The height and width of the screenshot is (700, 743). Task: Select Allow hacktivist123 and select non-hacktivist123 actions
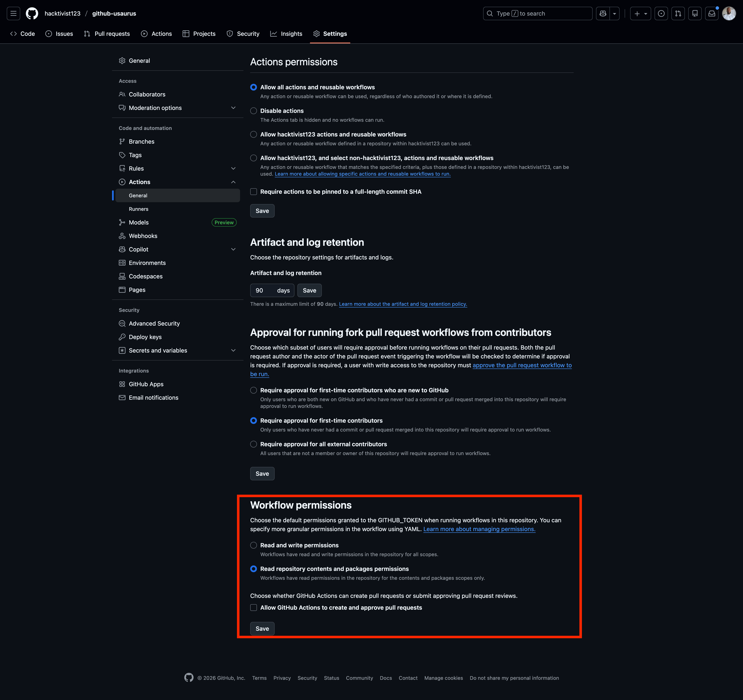click(253, 158)
